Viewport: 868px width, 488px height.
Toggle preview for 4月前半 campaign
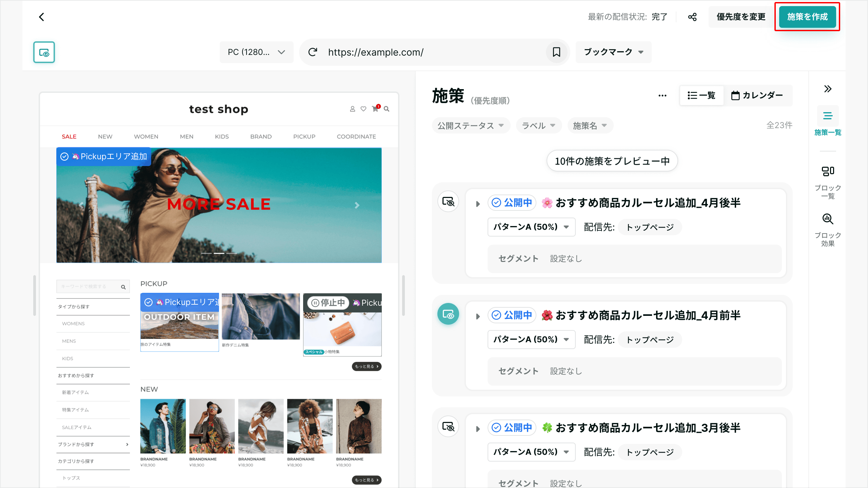(x=448, y=314)
